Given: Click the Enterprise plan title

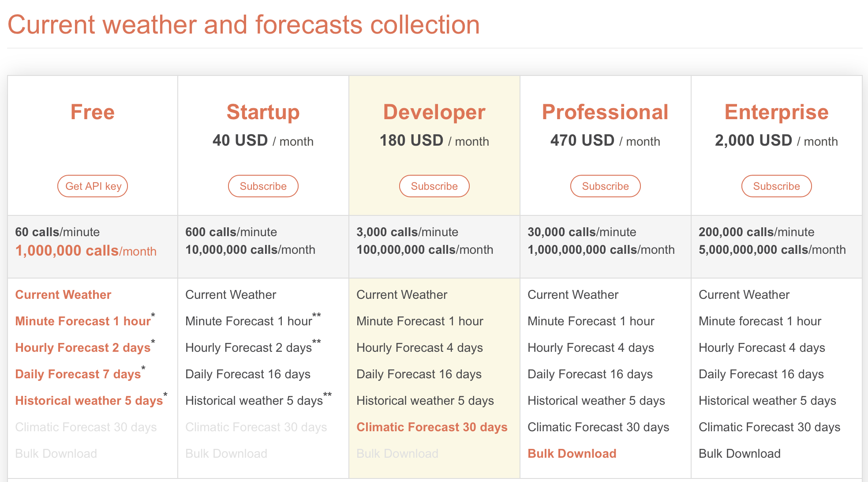Looking at the screenshot, I should tap(777, 112).
